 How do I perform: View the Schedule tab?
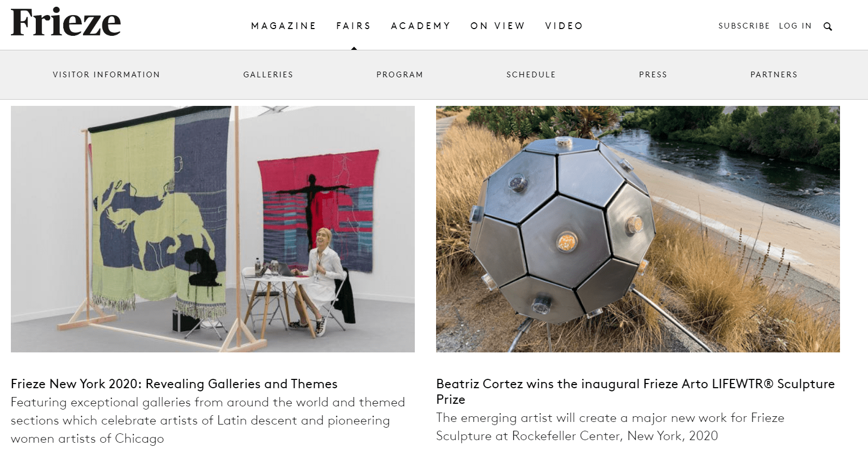pos(531,75)
